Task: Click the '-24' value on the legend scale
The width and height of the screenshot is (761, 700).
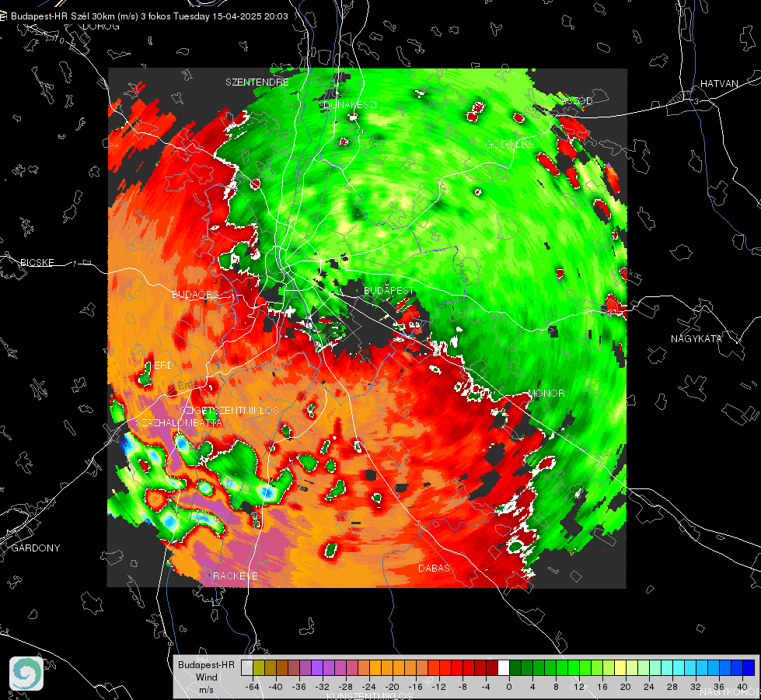Action: pyautogui.click(x=369, y=687)
